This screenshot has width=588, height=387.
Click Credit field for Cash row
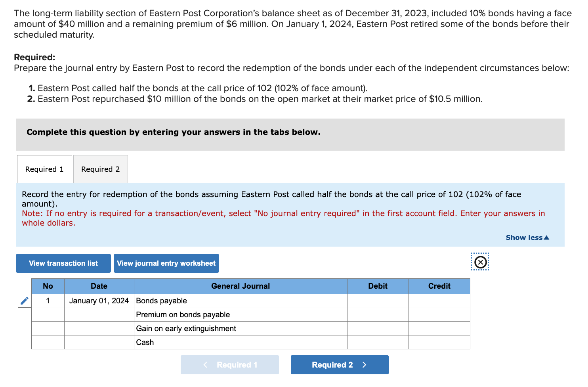coord(439,342)
